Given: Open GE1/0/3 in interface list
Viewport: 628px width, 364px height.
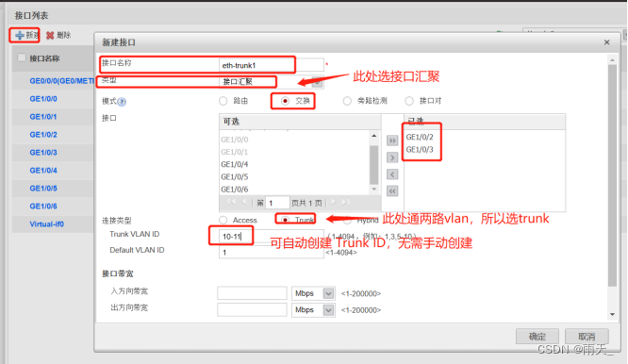Looking at the screenshot, I should [x=43, y=153].
